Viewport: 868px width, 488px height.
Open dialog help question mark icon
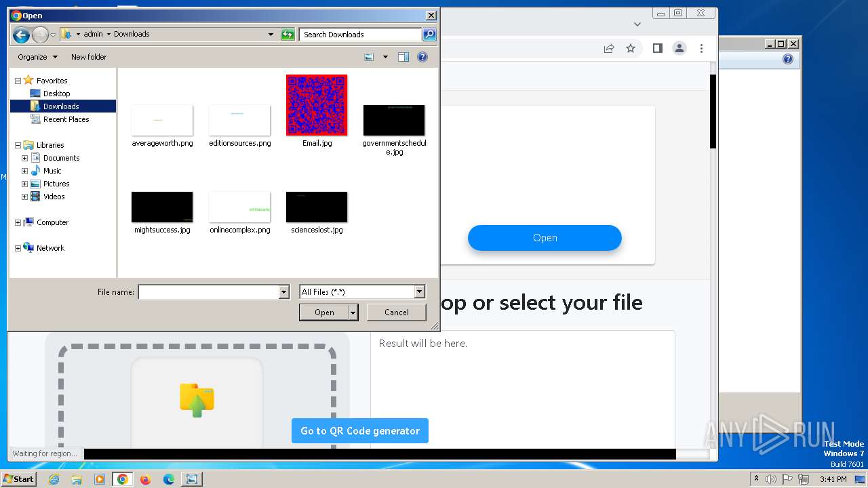click(422, 57)
